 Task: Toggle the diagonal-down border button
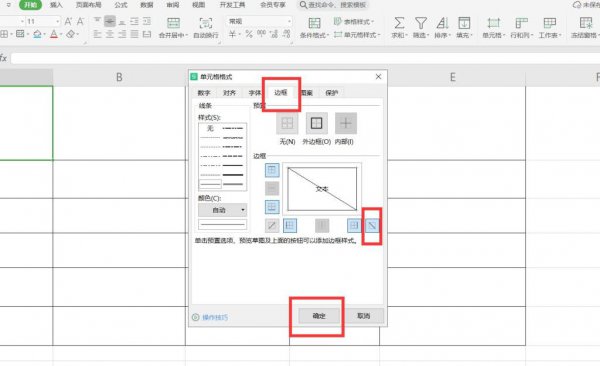coord(372,225)
